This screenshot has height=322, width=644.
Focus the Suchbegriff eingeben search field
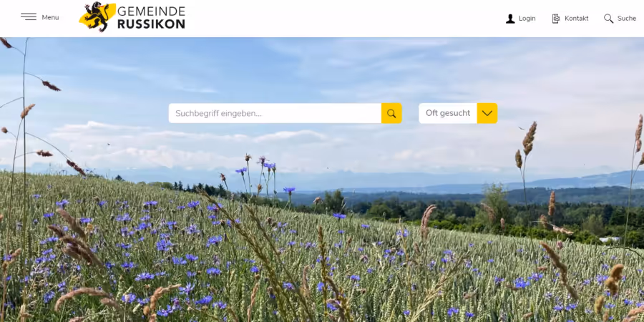coord(275,113)
